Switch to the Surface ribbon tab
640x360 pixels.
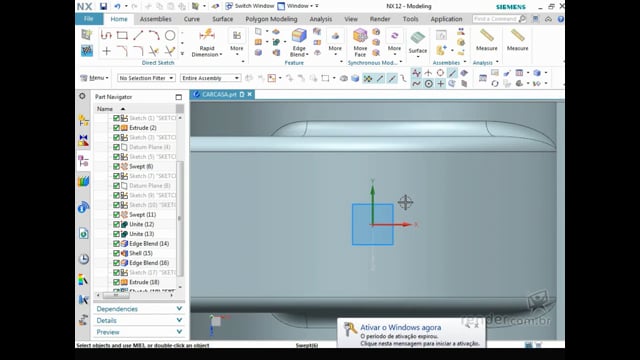tap(222, 19)
